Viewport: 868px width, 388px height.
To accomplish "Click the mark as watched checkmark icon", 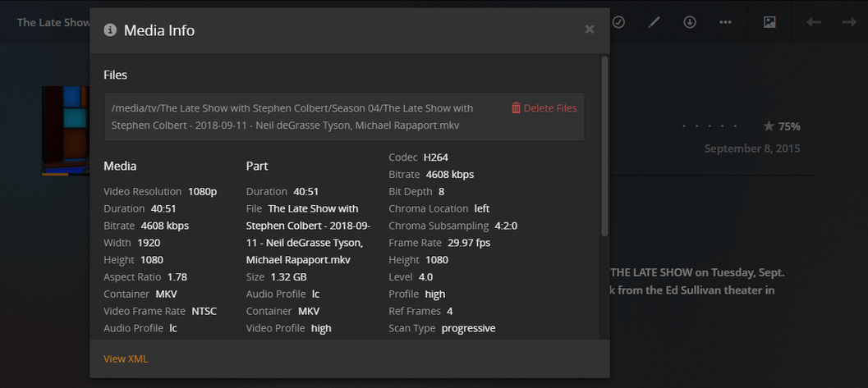I will (x=618, y=22).
